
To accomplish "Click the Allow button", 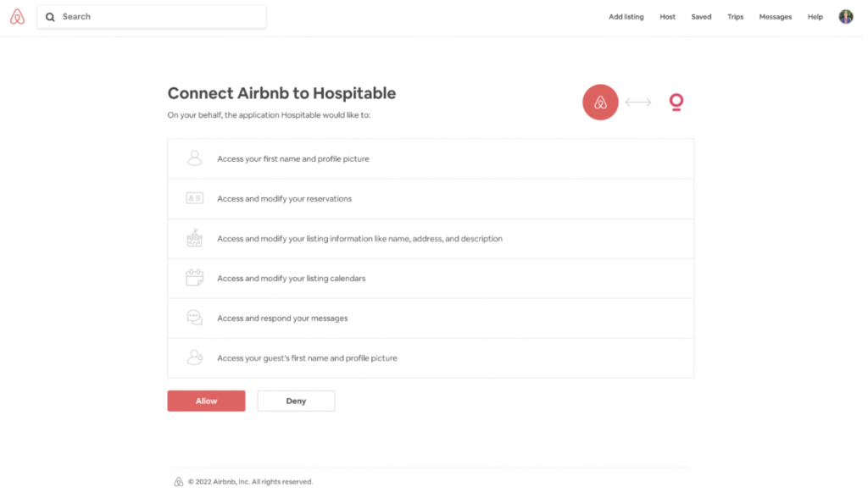I will 206,401.
